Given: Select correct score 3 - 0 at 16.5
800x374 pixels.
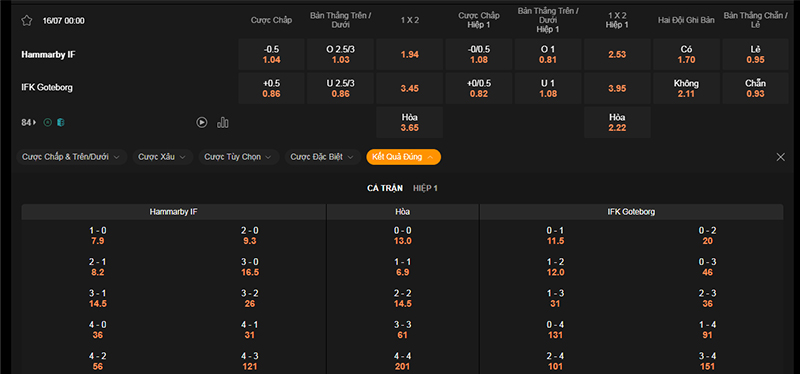Looking at the screenshot, I should pyautogui.click(x=250, y=267).
